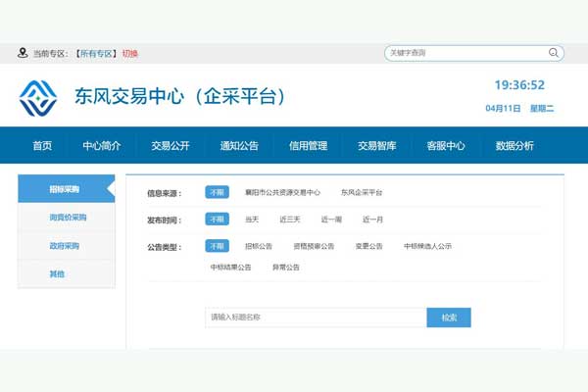This screenshot has height=392, width=588.
Task: Click the 信息来源： filter label
Action: pos(165,194)
